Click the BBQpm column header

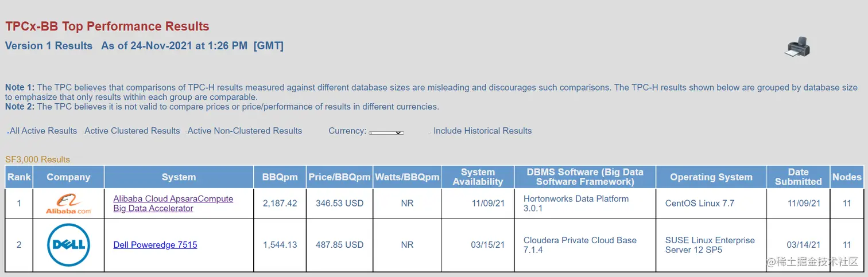pyautogui.click(x=280, y=177)
